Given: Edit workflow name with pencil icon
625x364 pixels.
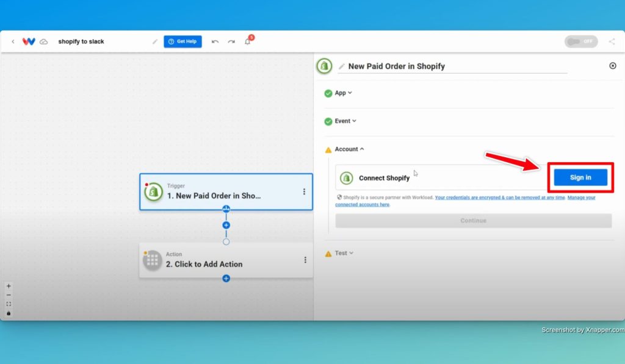Looking at the screenshot, I should click(x=154, y=41).
